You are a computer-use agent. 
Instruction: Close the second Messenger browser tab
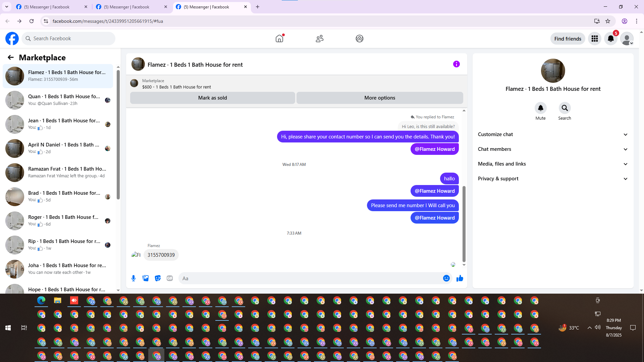click(x=165, y=7)
